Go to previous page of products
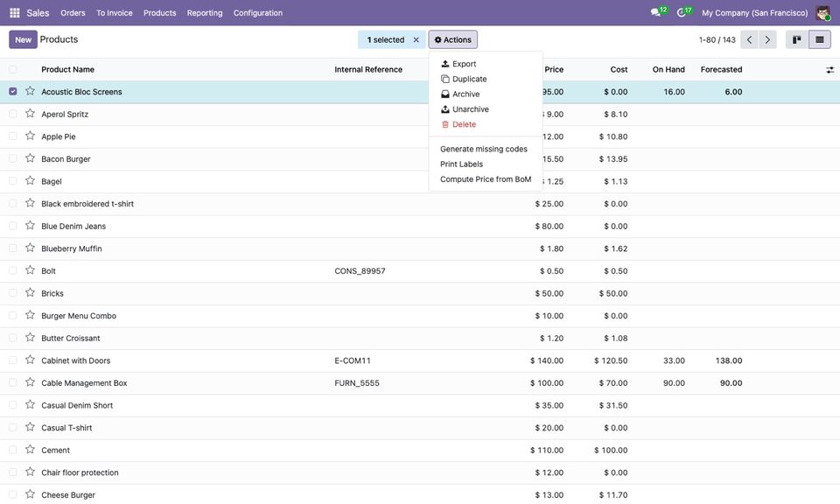 coord(749,39)
